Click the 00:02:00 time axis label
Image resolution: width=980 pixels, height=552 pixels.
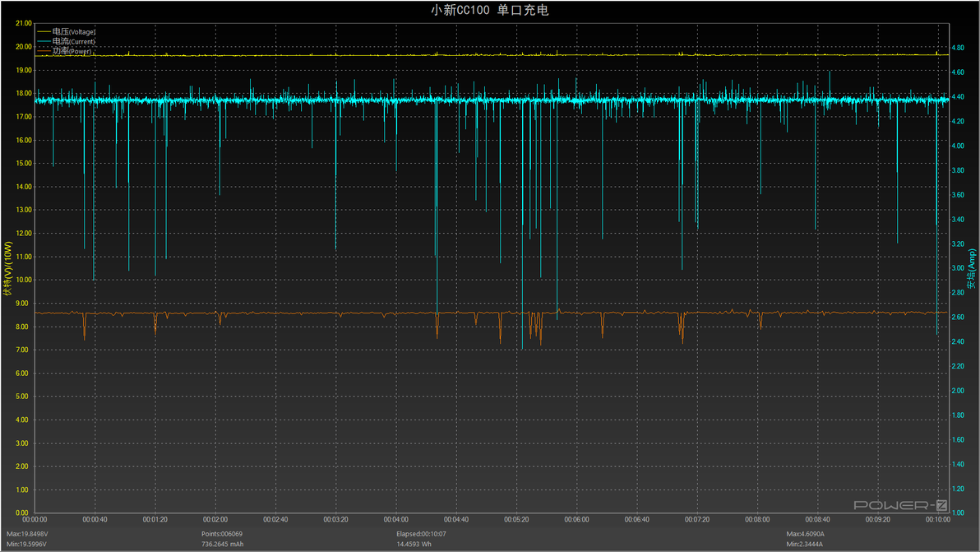215,519
